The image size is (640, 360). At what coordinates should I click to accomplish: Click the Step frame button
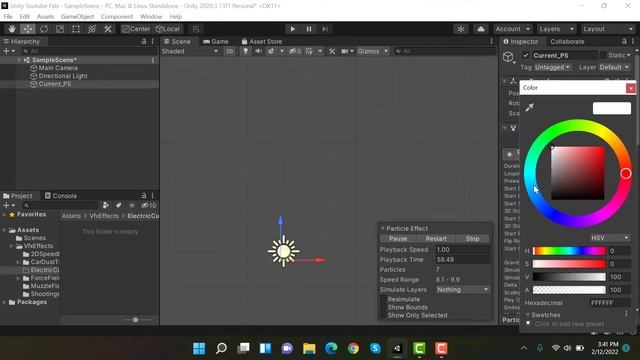[x=325, y=29]
